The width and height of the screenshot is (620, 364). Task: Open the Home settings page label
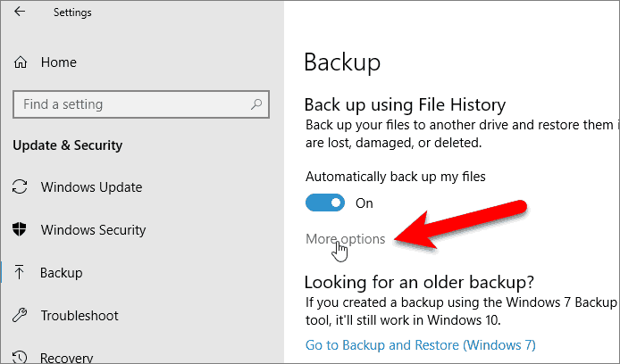tap(58, 62)
